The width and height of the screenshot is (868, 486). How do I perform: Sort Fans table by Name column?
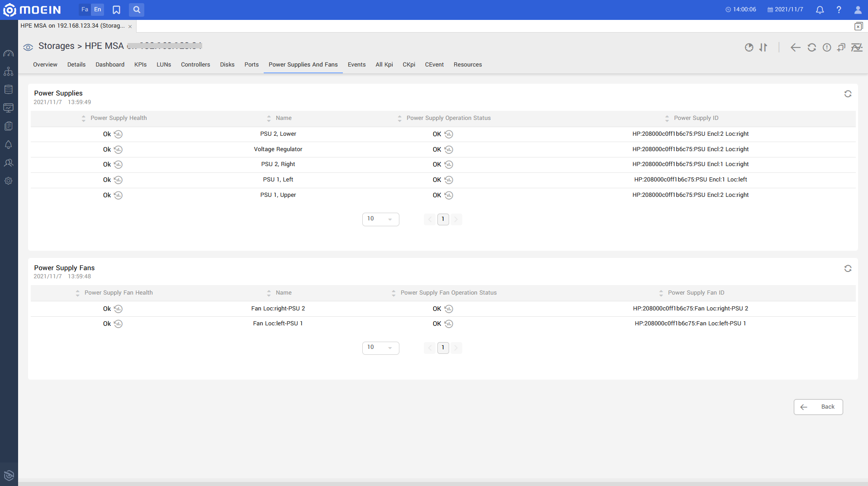[269, 293]
